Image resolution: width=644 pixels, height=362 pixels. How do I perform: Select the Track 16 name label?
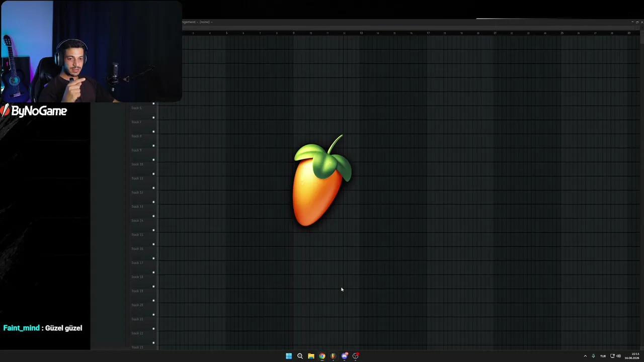pos(137,249)
